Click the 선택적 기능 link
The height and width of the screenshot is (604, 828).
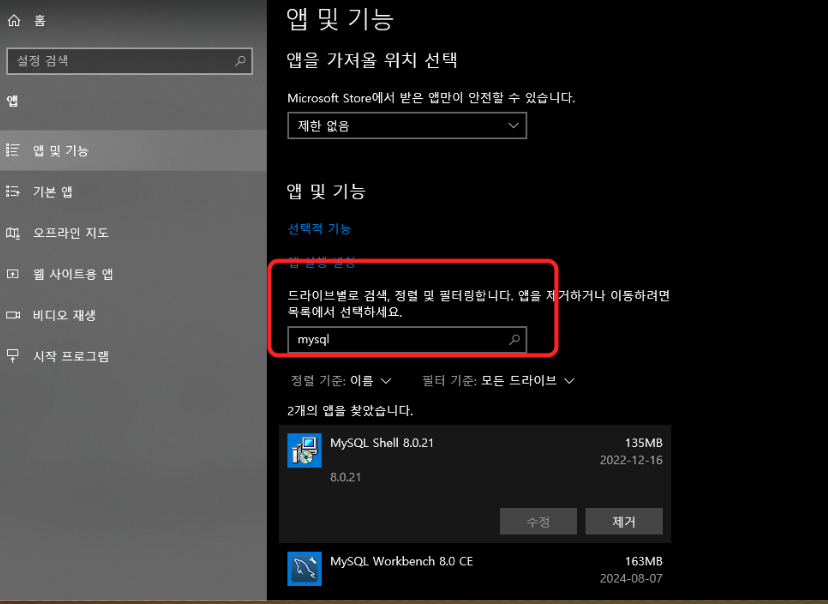(319, 229)
